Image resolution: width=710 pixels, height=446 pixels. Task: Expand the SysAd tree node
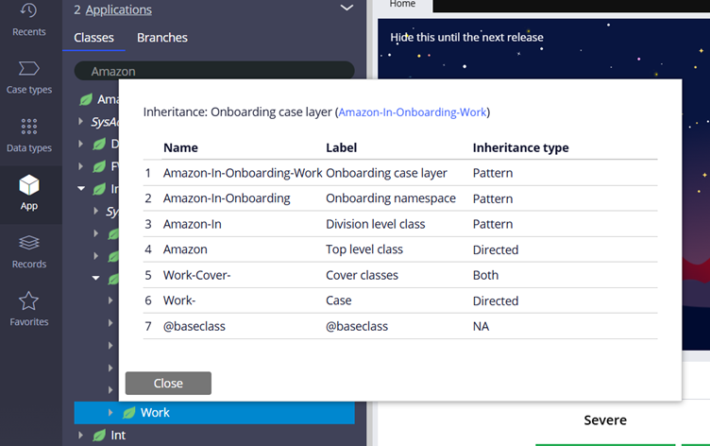coord(82,121)
